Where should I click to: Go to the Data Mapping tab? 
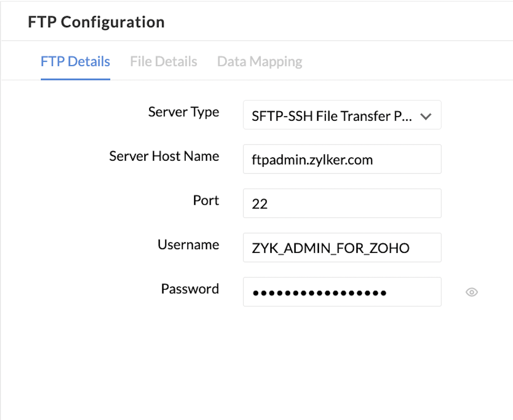[259, 62]
